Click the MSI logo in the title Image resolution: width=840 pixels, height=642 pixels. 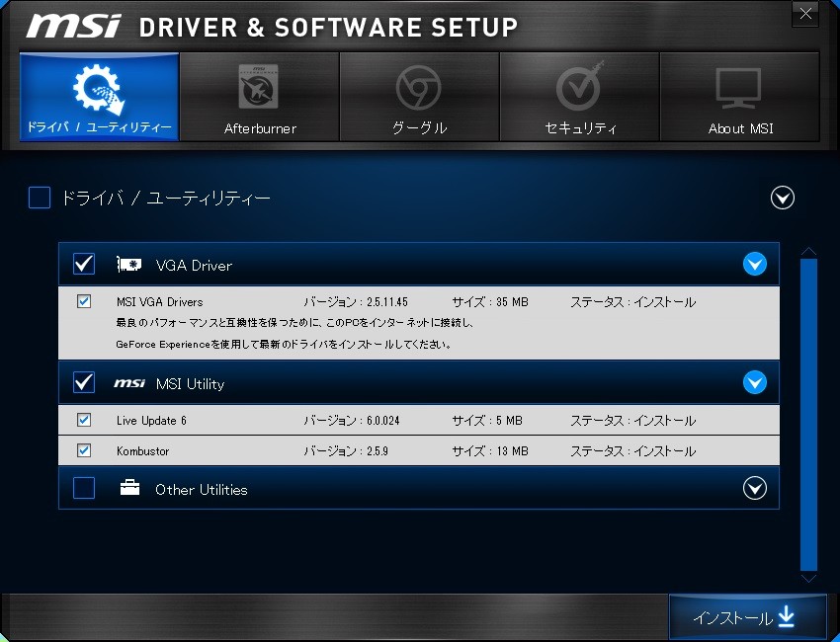tap(74, 26)
